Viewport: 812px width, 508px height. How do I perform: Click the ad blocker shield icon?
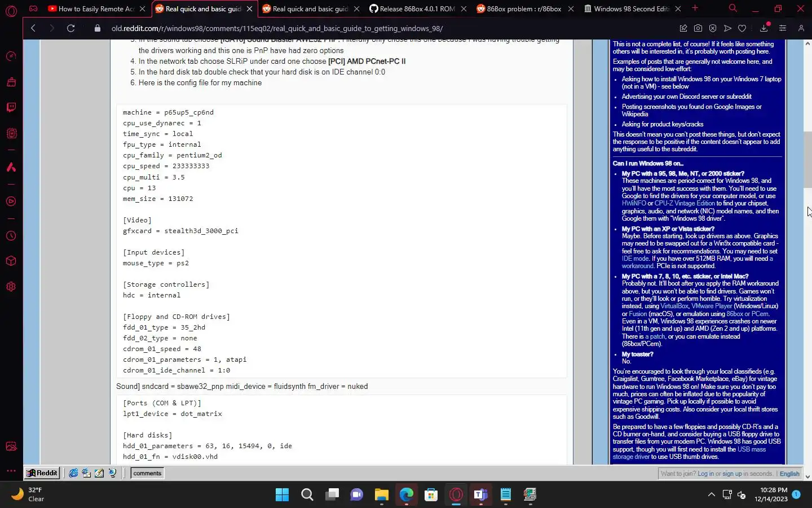tap(713, 28)
